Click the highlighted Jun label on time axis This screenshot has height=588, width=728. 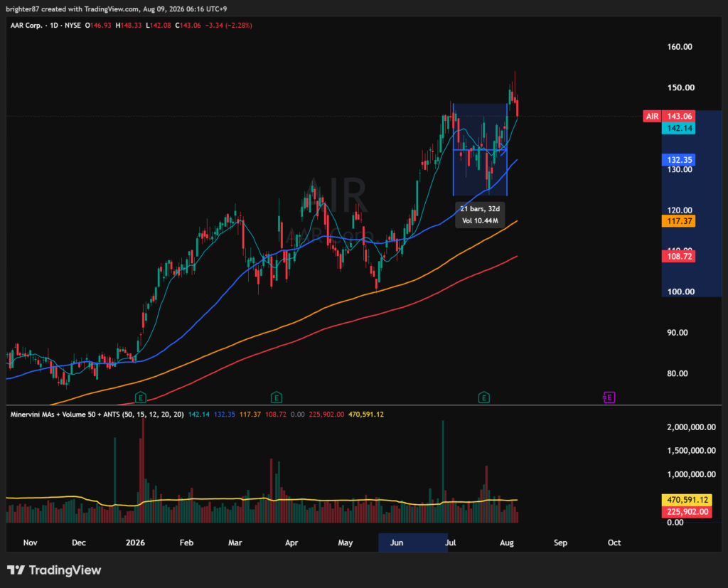point(397,542)
